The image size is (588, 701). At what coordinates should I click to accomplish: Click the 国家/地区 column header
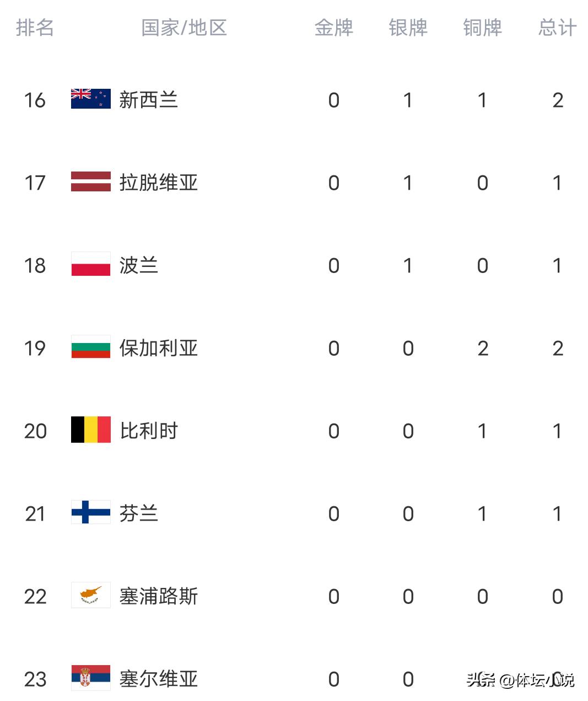point(184,28)
